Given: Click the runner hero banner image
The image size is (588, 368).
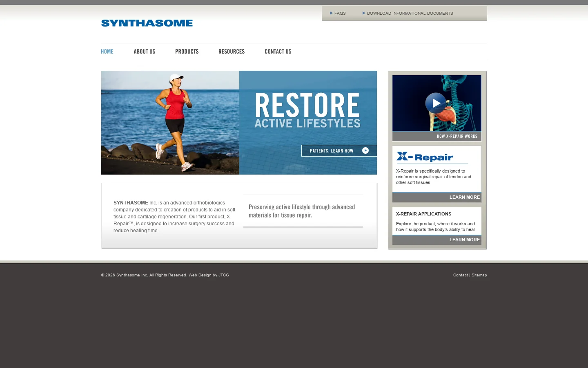Looking at the screenshot, I should point(170,123).
